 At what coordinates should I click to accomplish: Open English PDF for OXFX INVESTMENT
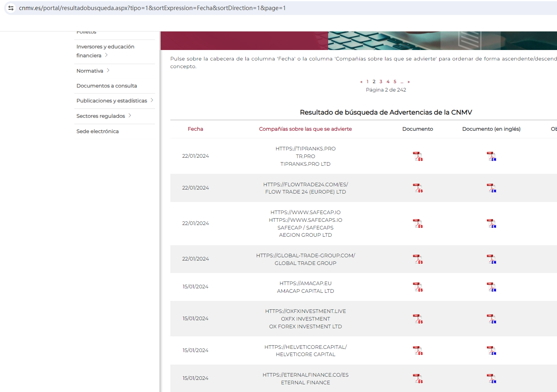(491, 319)
